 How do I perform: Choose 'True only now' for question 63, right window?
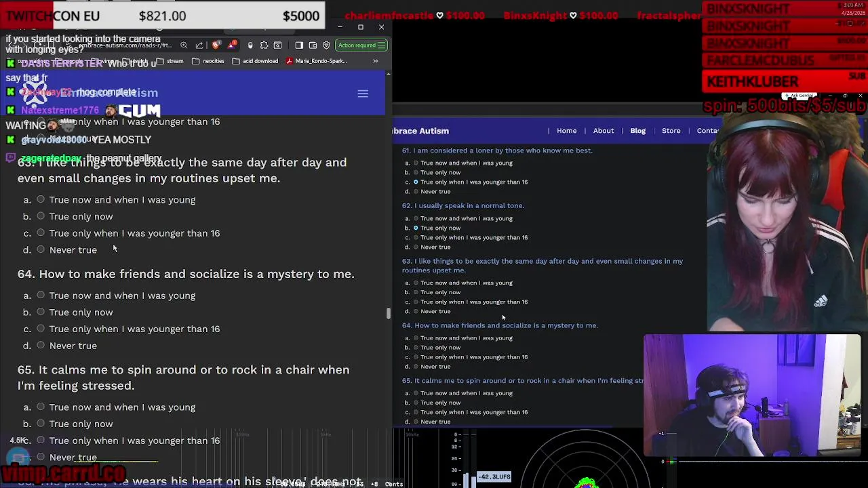click(416, 292)
